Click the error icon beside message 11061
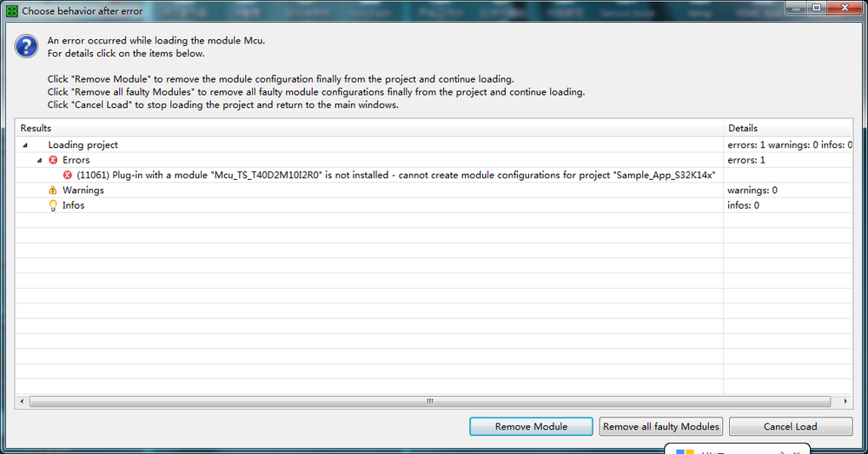Screen dimensions: 868x454 click(68, 175)
